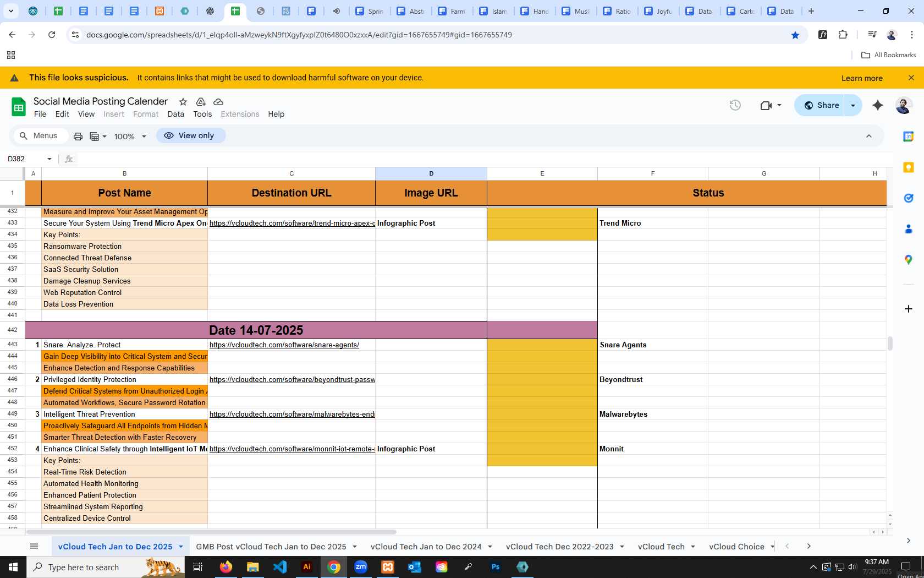Open the filter views dropdown icon
The height and width of the screenshot is (578, 924).
point(98,136)
